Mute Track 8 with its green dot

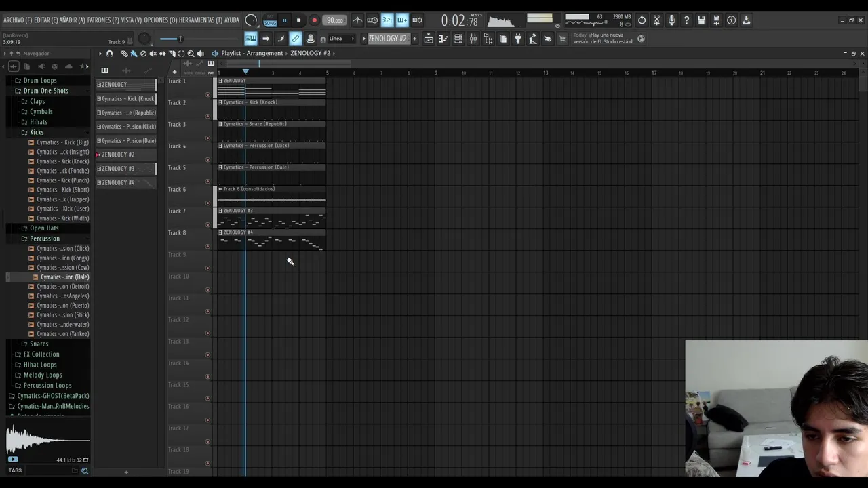click(x=208, y=247)
